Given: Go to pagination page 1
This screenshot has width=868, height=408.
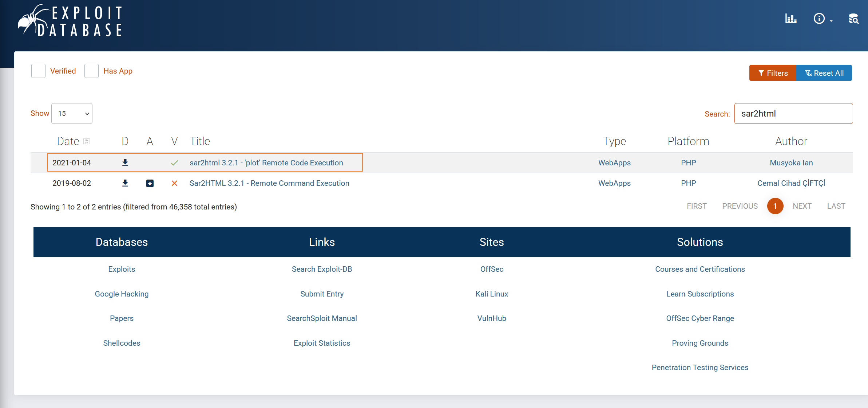Looking at the screenshot, I should pos(775,206).
